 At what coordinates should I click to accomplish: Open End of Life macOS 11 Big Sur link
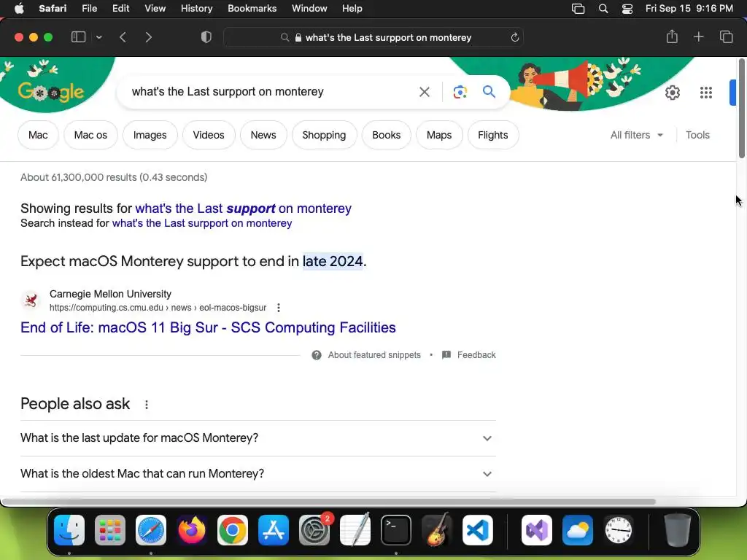point(208,327)
